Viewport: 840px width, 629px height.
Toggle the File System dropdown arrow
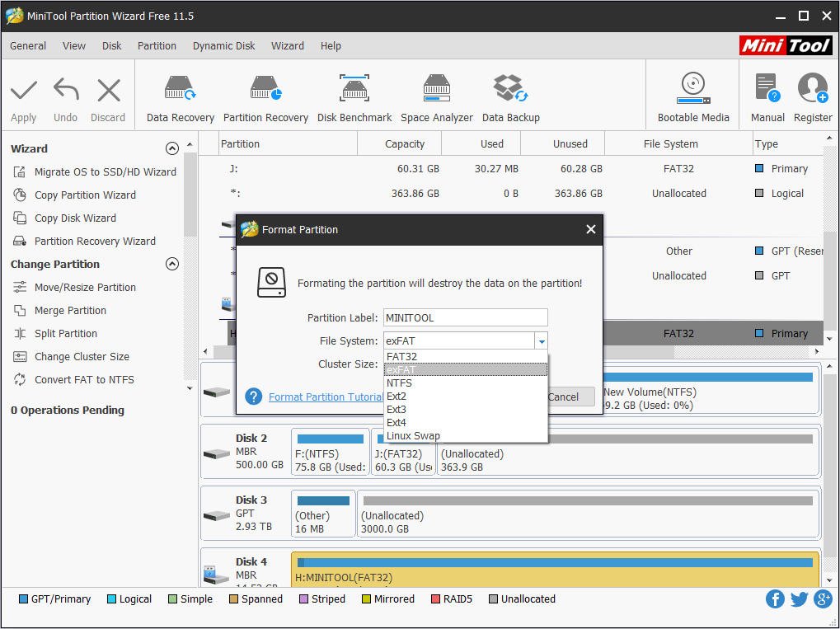[x=541, y=340]
